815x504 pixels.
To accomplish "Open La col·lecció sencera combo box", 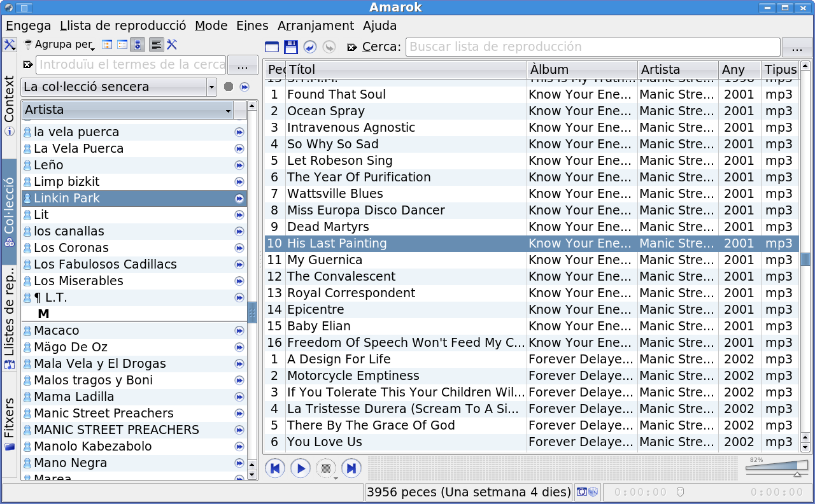I will 118,87.
